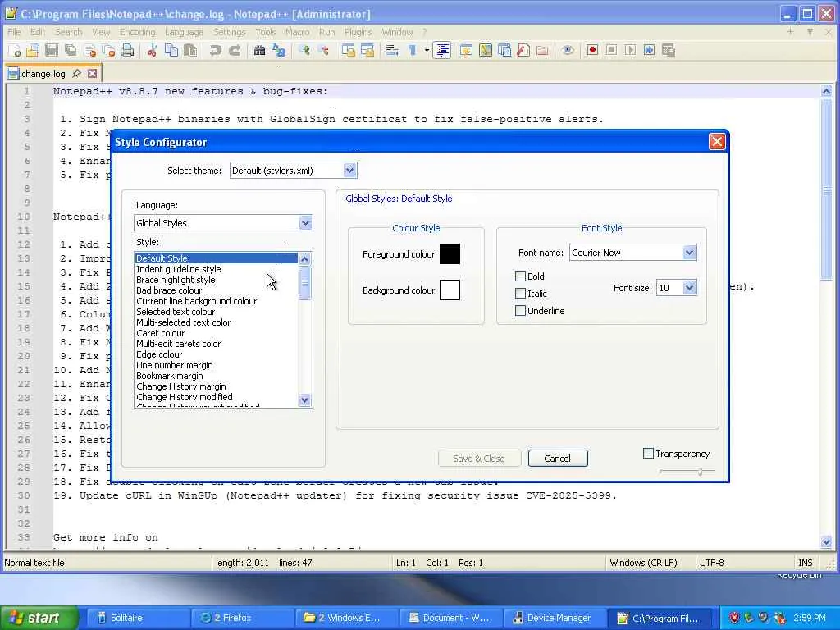Close the Style Configurator dialog
The image size is (840, 630).
click(717, 141)
